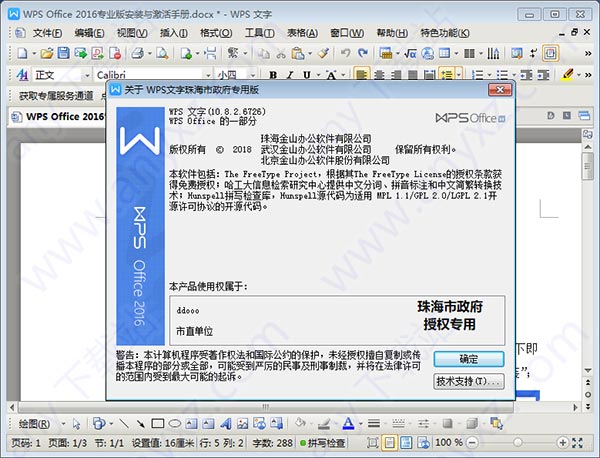Select the Ellipse drawing tool
The width and height of the screenshot is (600, 458).
click(175, 423)
